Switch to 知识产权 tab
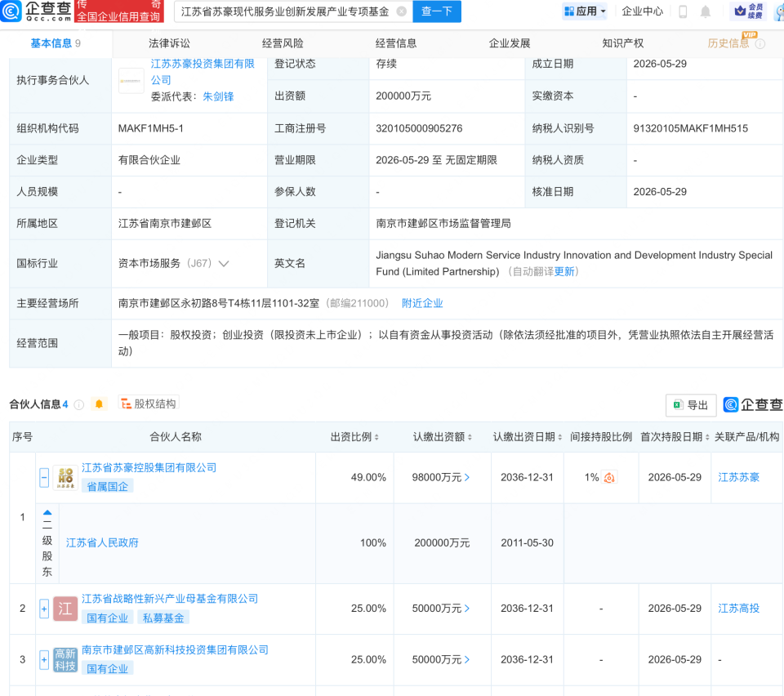 [623, 44]
